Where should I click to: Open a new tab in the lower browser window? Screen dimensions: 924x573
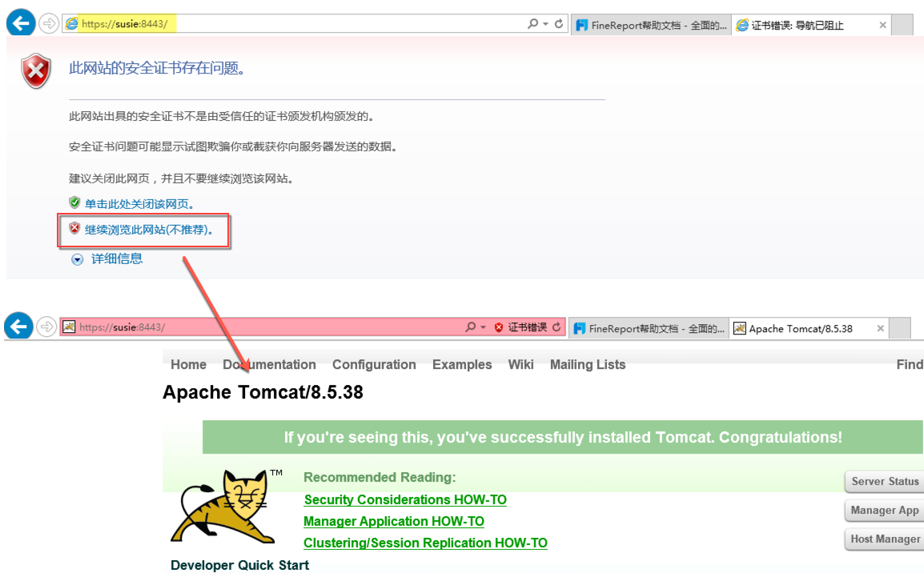(x=900, y=329)
